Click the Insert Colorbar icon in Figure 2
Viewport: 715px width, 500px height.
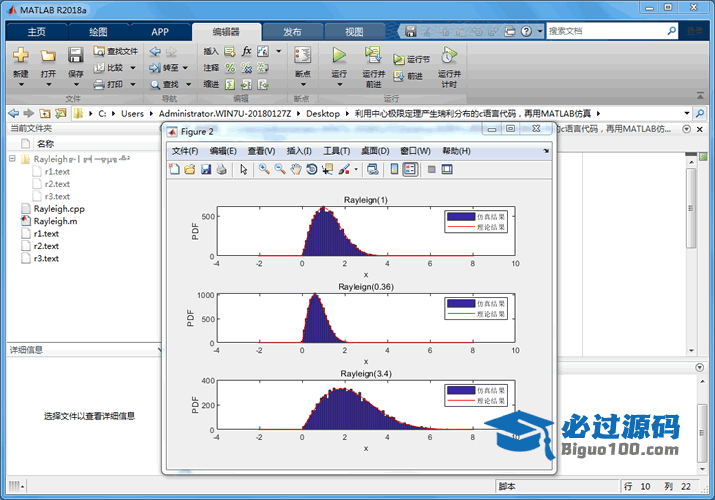click(x=394, y=169)
